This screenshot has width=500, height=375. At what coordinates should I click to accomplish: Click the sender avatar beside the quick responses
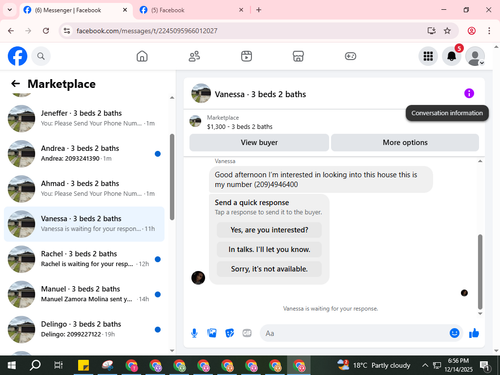pyautogui.click(x=198, y=278)
